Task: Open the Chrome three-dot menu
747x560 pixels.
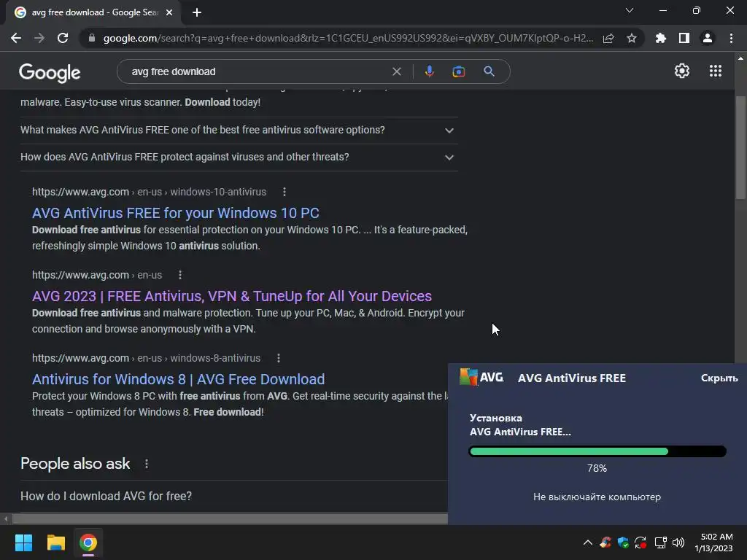Action: (731, 38)
